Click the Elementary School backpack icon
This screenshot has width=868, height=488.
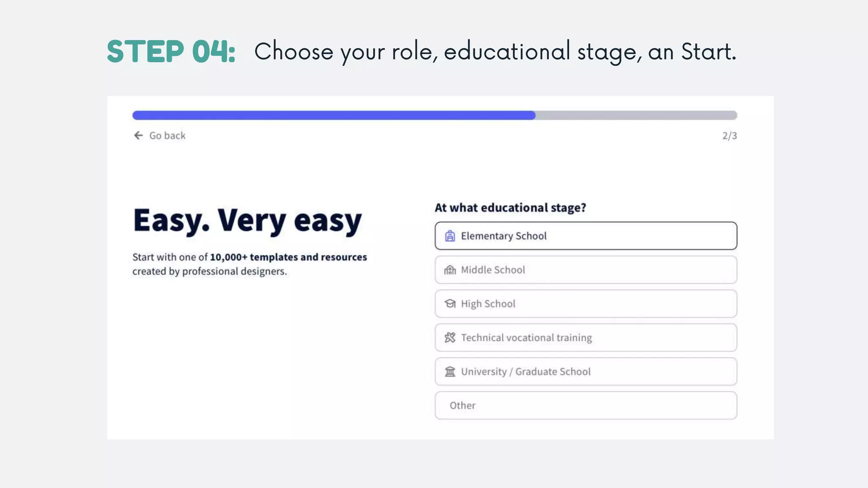[x=450, y=236]
